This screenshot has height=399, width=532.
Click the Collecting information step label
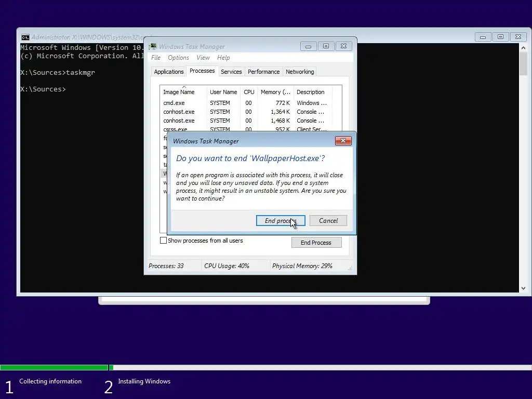(50, 381)
